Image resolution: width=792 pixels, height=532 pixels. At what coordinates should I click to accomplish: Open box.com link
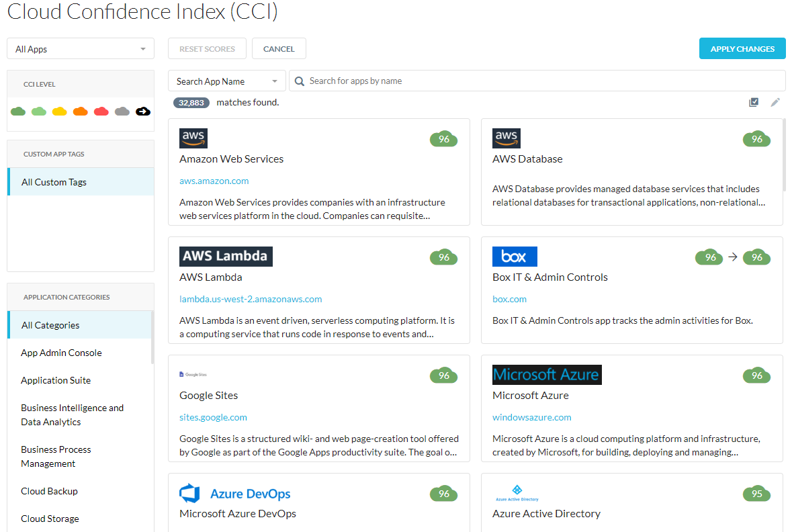tap(509, 299)
